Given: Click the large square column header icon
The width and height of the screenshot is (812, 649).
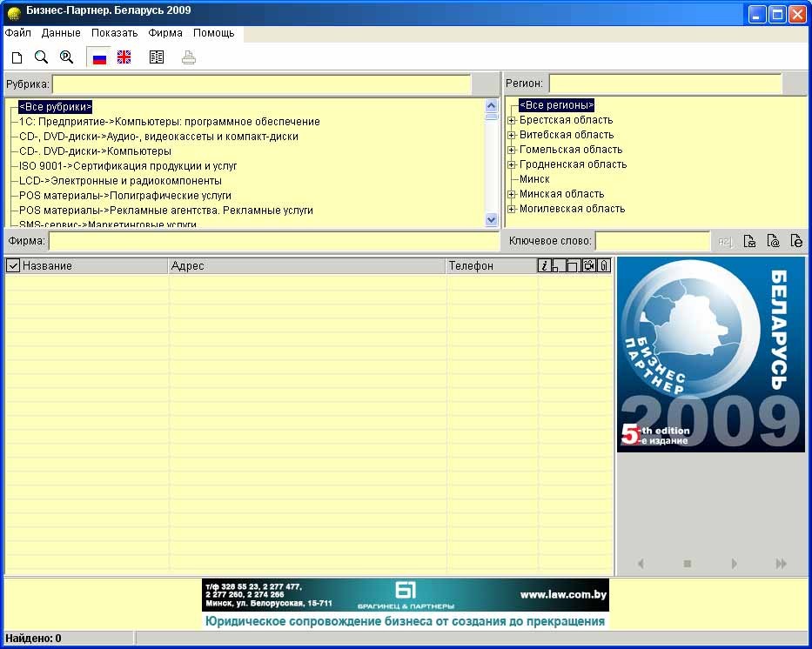Looking at the screenshot, I should click(573, 266).
